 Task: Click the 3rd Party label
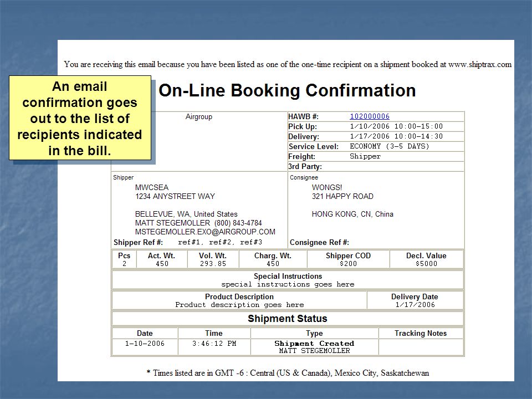coord(305,167)
